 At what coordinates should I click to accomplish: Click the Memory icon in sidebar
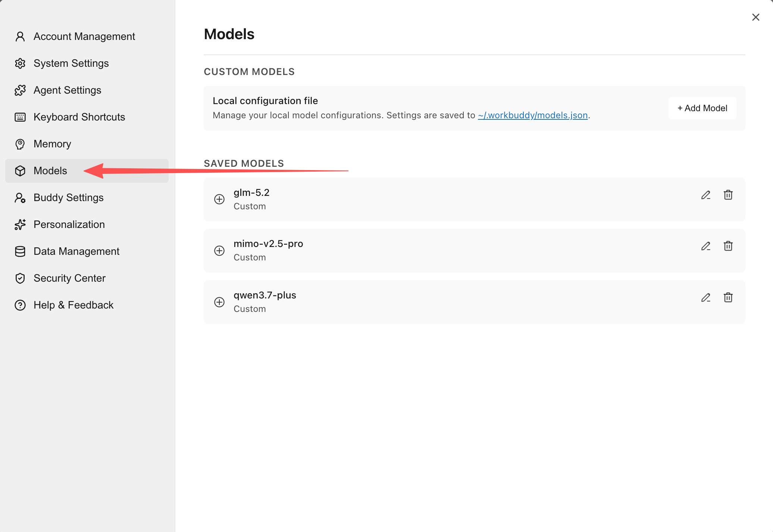(20, 144)
